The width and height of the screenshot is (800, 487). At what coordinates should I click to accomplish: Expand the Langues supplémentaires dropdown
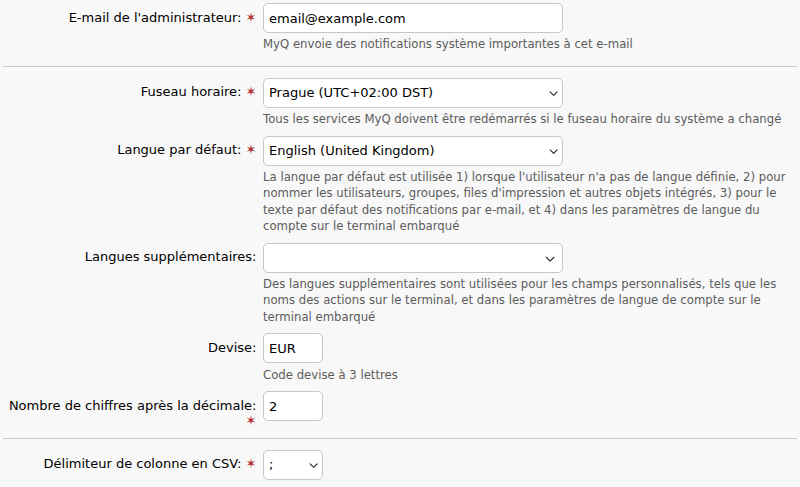(413, 258)
